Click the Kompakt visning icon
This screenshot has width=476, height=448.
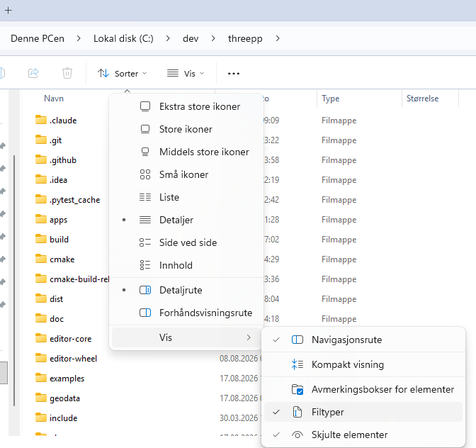tap(297, 364)
